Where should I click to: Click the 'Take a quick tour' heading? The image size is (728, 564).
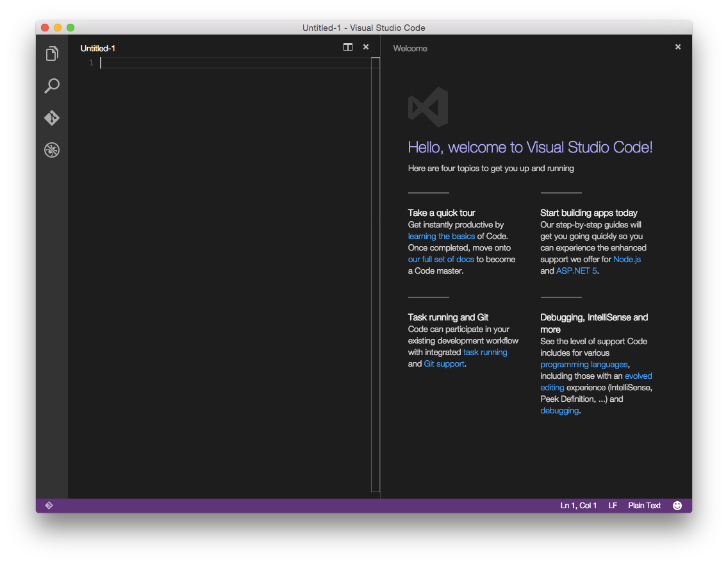[441, 213]
